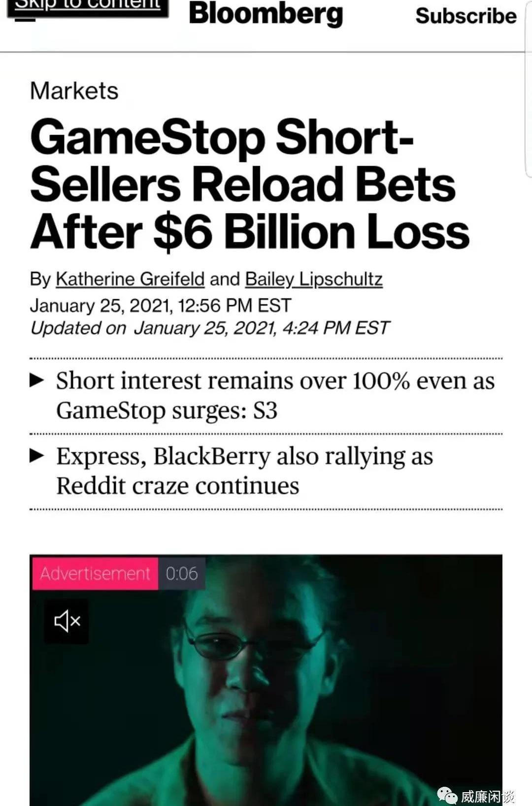Click the Reddit craze continues summary line

[x=178, y=486]
